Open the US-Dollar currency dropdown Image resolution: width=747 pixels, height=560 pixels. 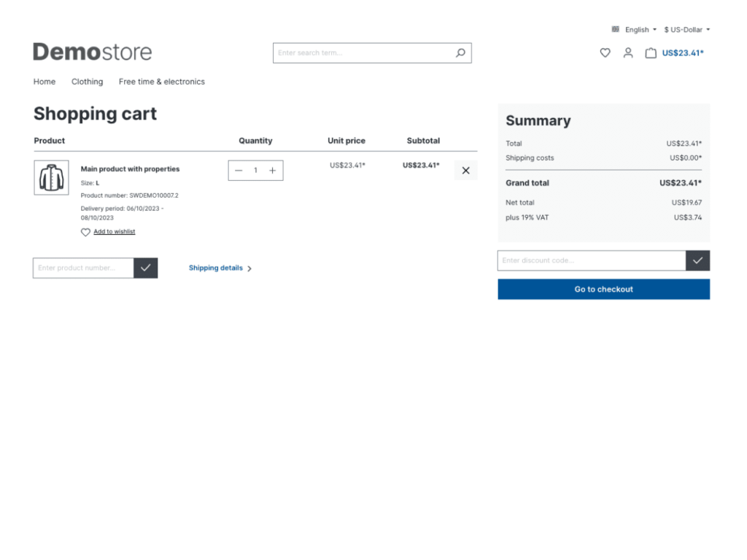(685, 29)
